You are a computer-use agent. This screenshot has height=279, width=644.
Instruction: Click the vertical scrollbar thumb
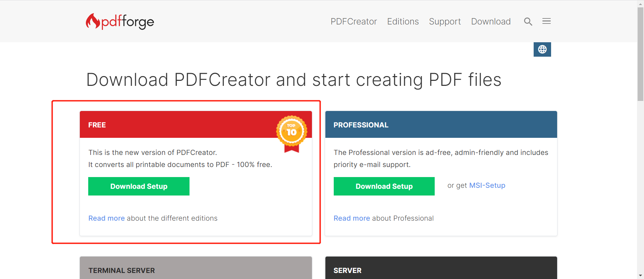coord(640,54)
